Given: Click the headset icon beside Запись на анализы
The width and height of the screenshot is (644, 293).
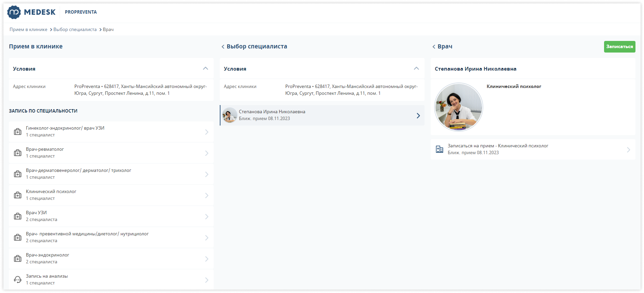Looking at the screenshot, I should tap(18, 280).
